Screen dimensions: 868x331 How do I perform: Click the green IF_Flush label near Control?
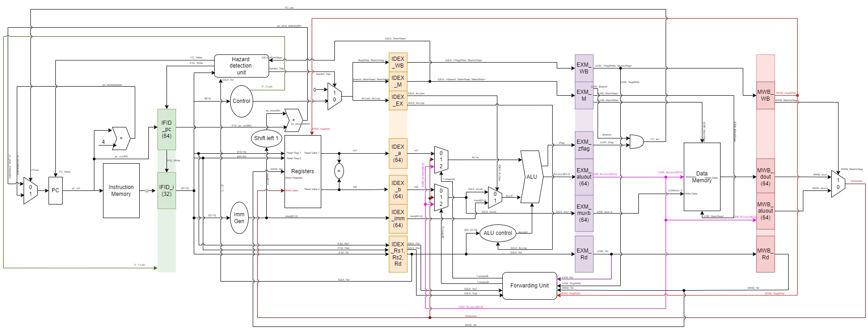coord(267,86)
